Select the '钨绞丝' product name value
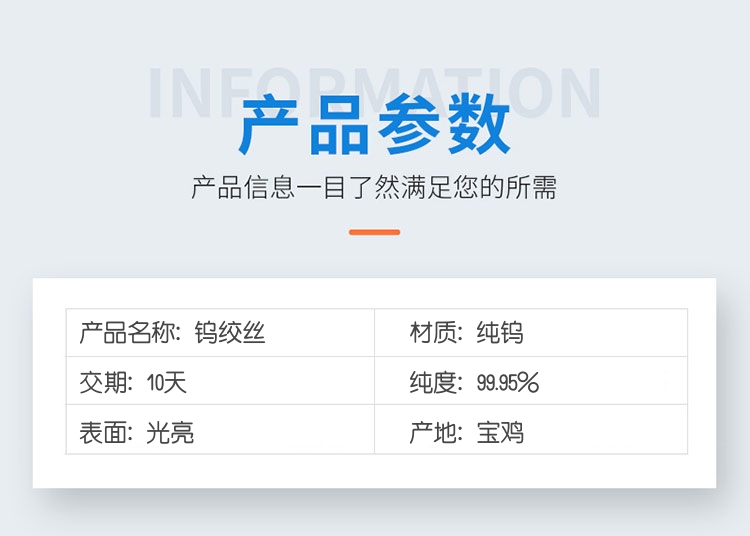The height and width of the screenshot is (536, 750). pyautogui.click(x=230, y=333)
